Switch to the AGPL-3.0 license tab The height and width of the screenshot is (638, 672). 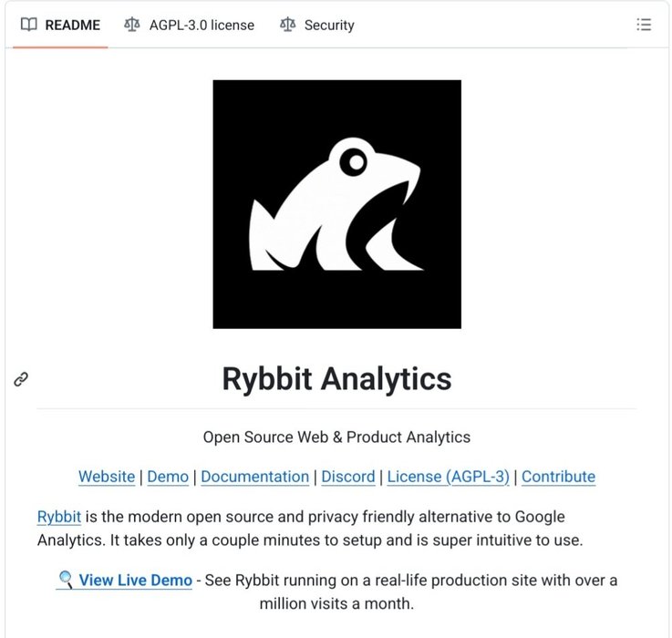201,26
